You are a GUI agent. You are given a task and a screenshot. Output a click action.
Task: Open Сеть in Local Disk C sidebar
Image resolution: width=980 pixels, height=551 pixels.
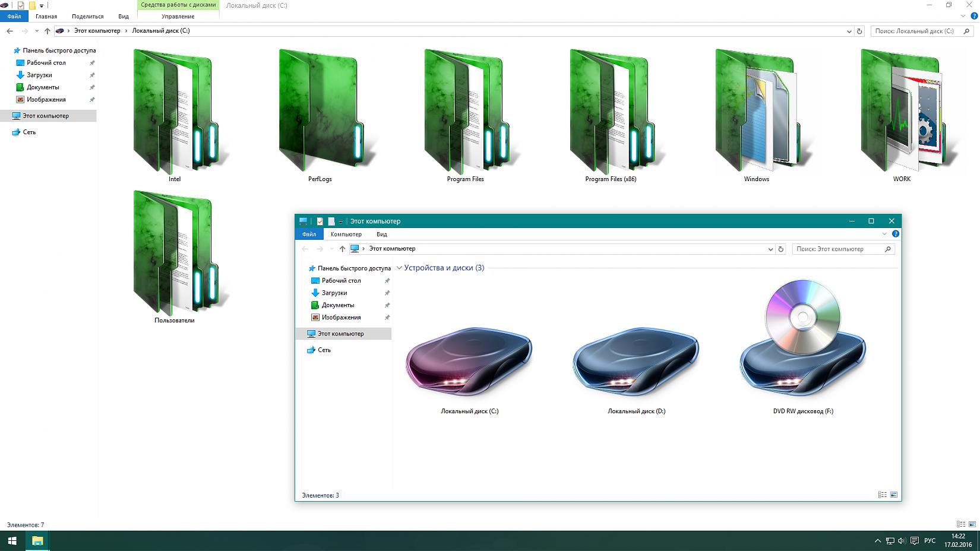click(24, 132)
